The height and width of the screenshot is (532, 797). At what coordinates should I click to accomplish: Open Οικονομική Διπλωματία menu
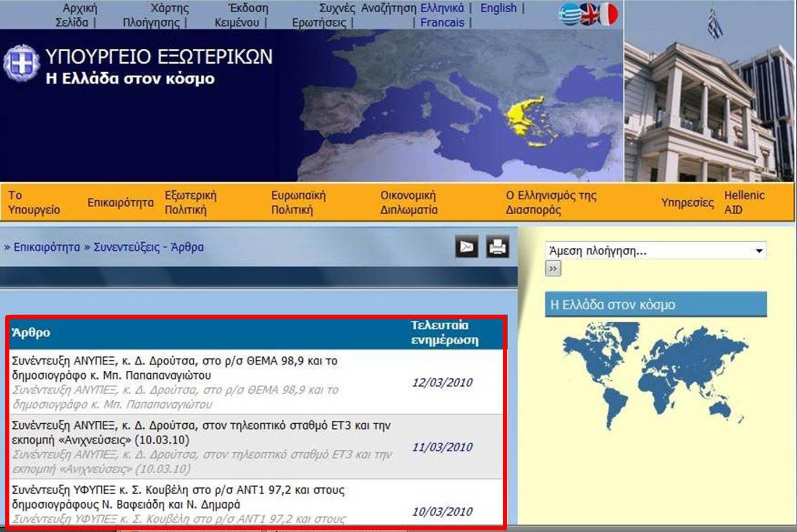tap(409, 203)
